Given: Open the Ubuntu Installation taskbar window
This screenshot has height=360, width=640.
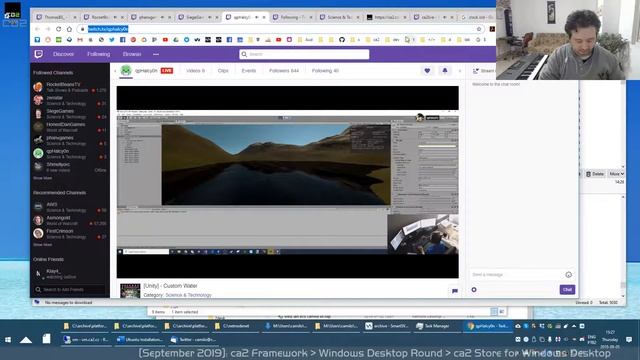Looking at the screenshot, I should (140, 339).
